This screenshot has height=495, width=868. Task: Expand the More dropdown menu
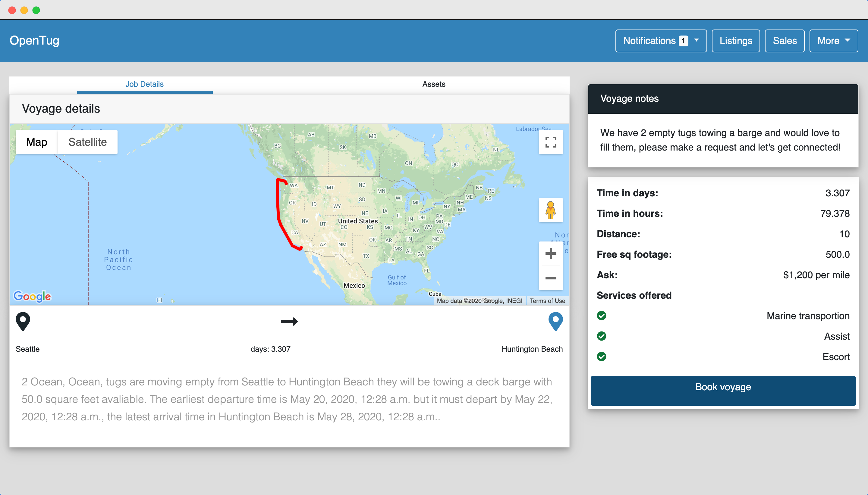tap(833, 41)
